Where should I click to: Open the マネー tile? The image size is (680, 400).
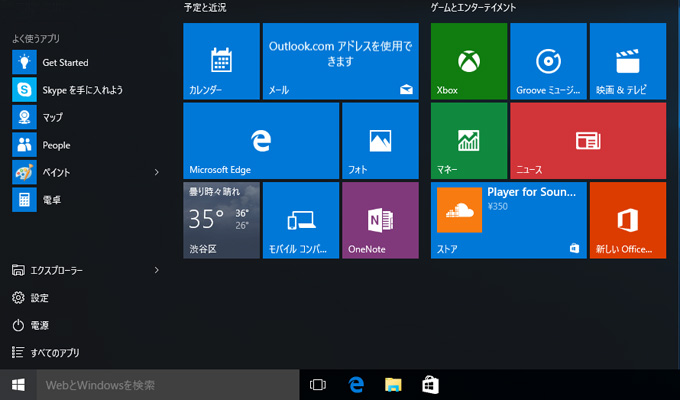pyautogui.click(x=469, y=141)
